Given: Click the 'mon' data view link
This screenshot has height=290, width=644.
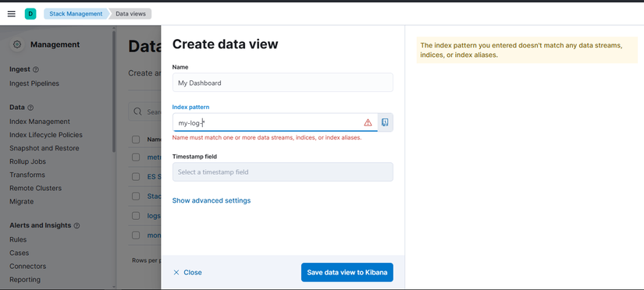Looking at the screenshot, I should 154,235.
